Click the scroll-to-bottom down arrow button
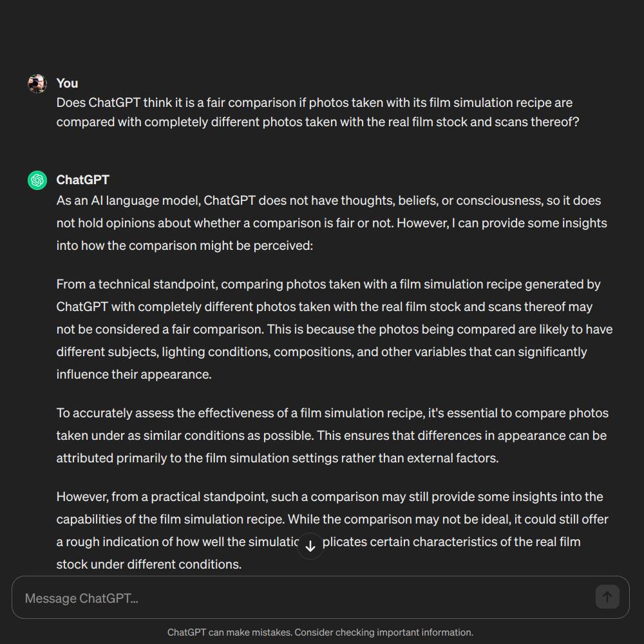The image size is (644, 644). (x=310, y=546)
